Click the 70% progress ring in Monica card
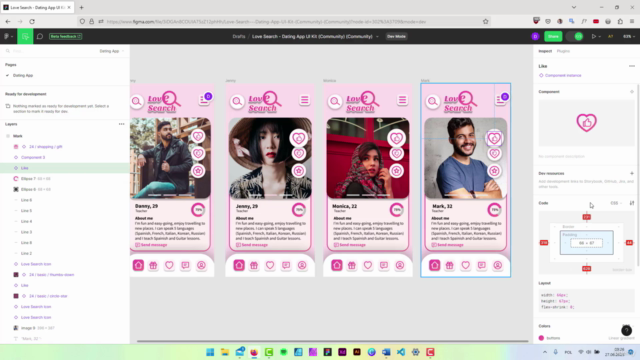 coord(396,210)
